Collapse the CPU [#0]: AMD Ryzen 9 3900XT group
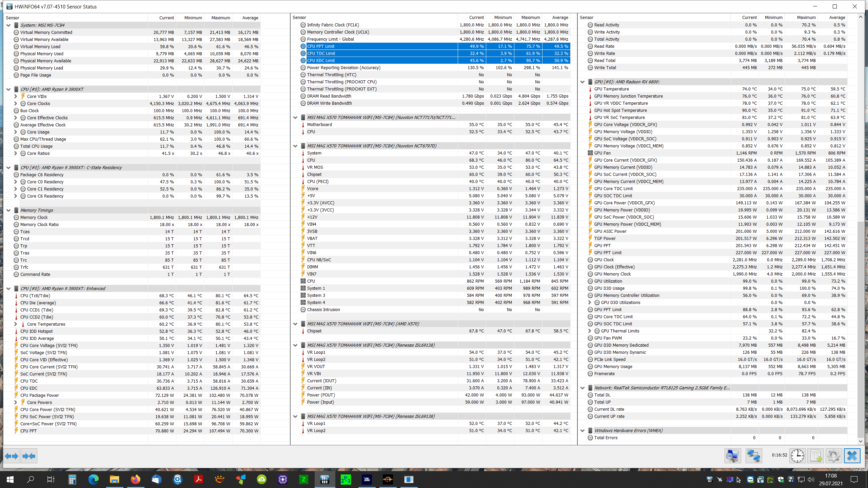 point(8,89)
